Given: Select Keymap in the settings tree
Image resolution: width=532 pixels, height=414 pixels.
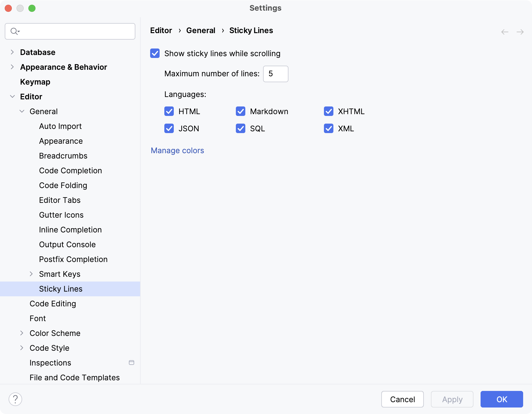Looking at the screenshot, I should 35,82.
